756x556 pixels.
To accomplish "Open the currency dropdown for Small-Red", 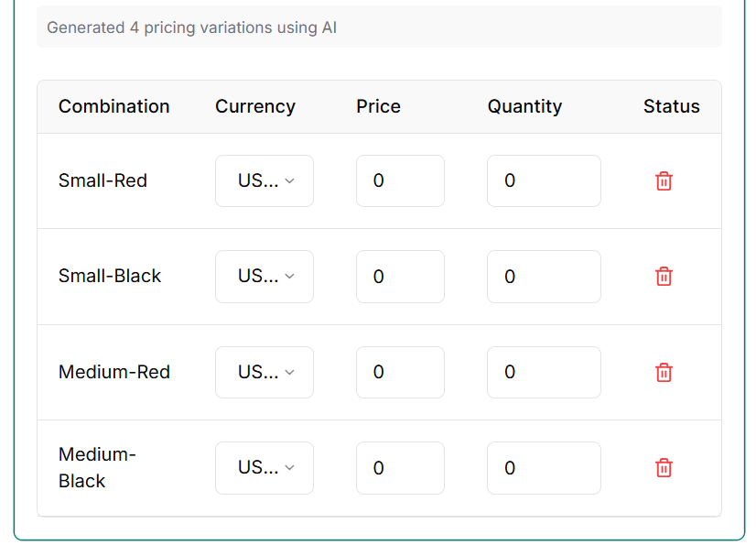I will pos(265,181).
